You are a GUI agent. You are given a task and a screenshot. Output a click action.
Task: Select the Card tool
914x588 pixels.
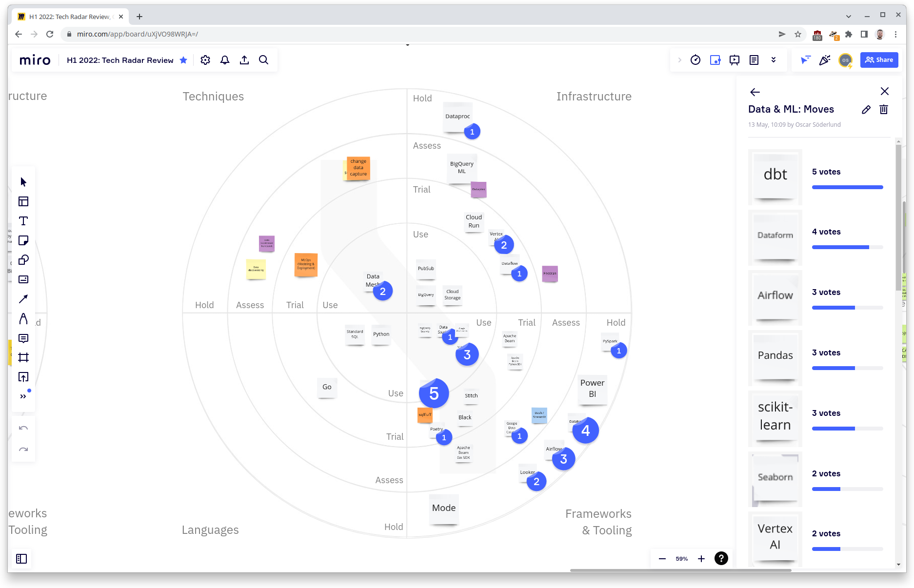[23, 279]
